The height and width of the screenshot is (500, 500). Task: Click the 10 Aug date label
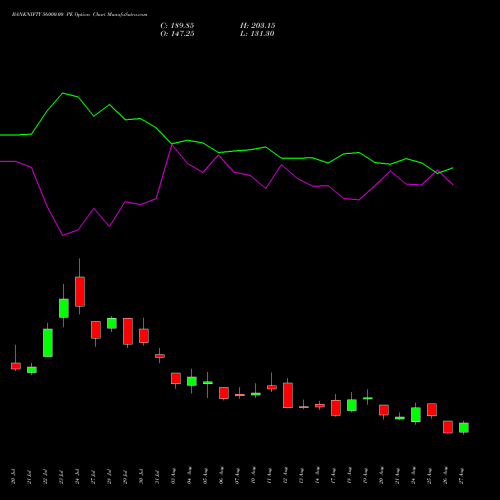coord(253,476)
